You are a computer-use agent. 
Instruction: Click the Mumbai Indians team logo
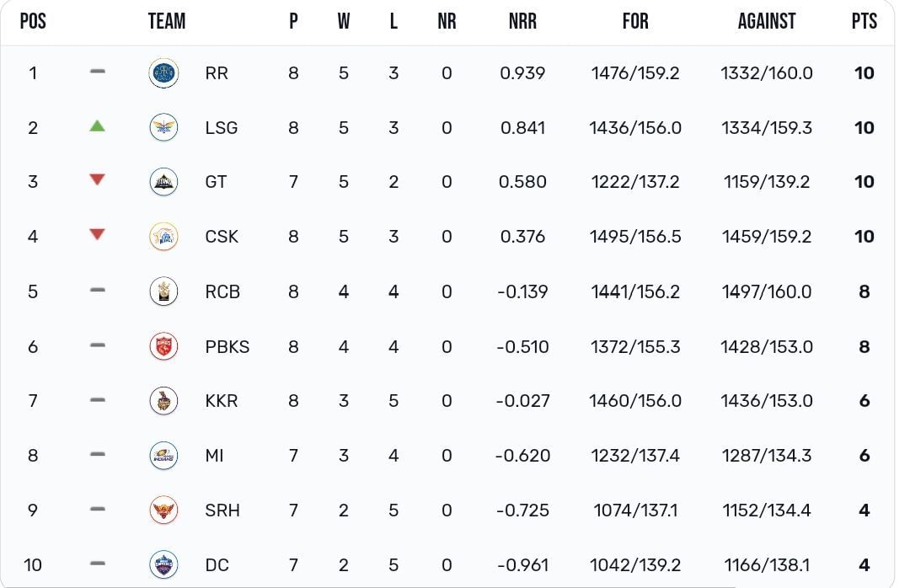tap(163, 456)
